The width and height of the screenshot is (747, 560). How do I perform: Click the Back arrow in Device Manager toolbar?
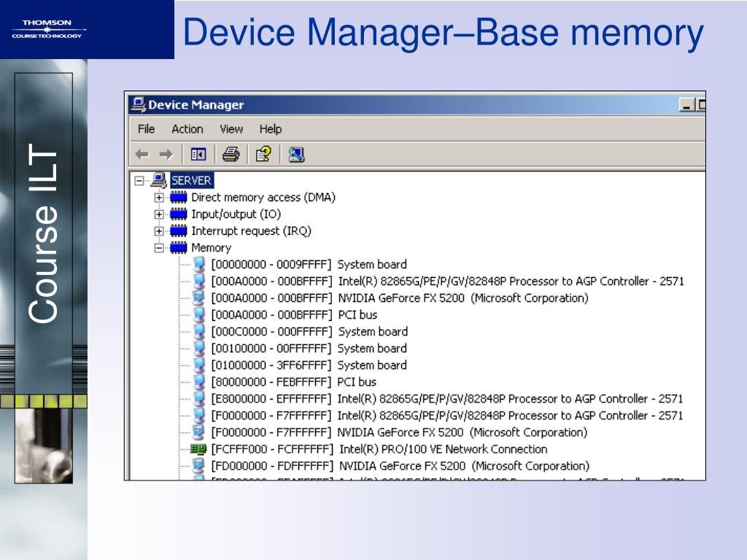pyautogui.click(x=142, y=155)
